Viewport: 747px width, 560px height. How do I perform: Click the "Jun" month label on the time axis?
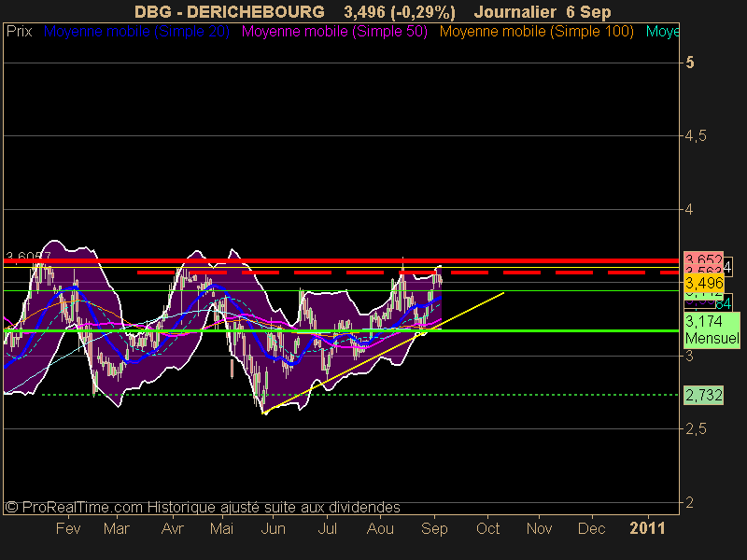(273, 528)
